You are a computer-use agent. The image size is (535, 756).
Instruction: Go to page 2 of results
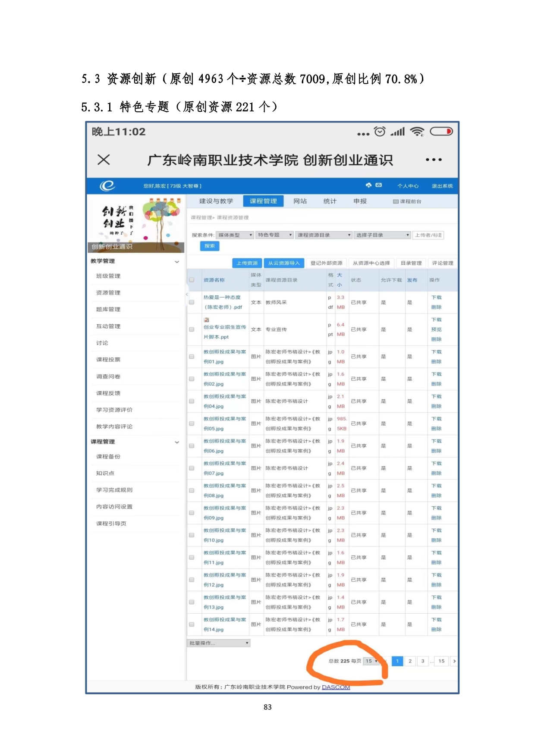click(x=410, y=661)
